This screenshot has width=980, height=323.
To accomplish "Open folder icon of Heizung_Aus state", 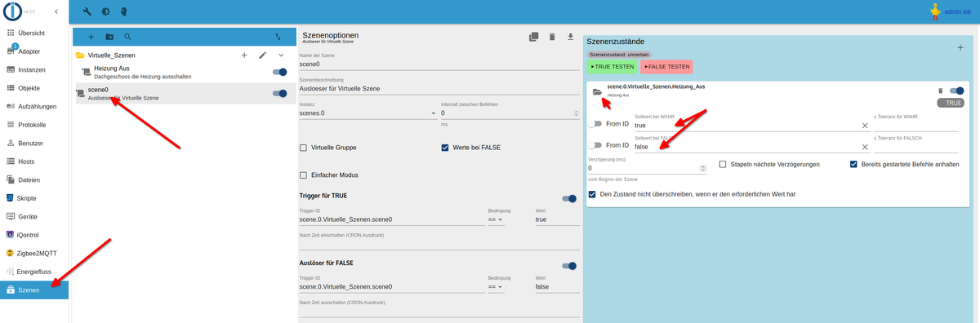I will 598,91.
